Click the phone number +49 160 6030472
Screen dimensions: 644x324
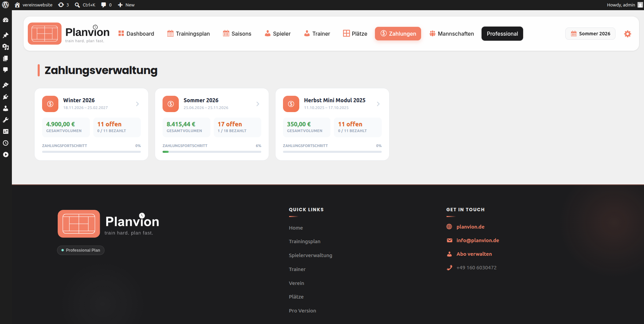[x=476, y=268]
